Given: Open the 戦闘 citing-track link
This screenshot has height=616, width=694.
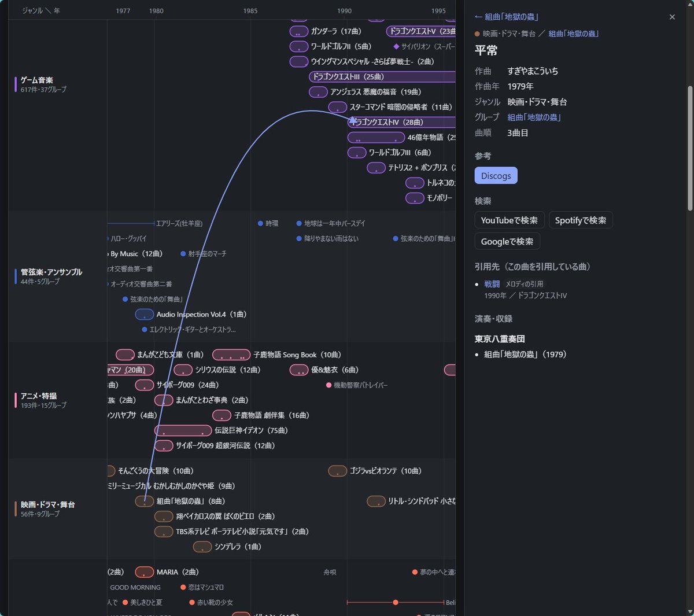Looking at the screenshot, I should (492, 284).
